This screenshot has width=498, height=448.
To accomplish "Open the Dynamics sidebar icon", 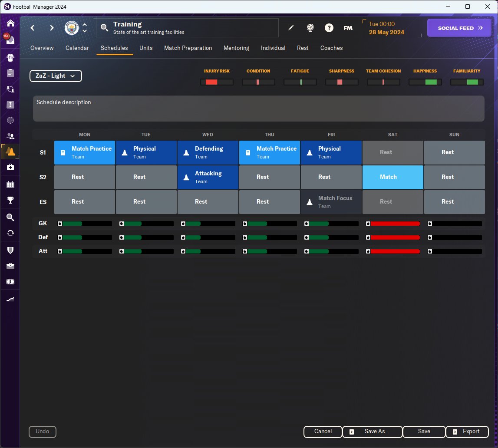I will coord(10,89).
